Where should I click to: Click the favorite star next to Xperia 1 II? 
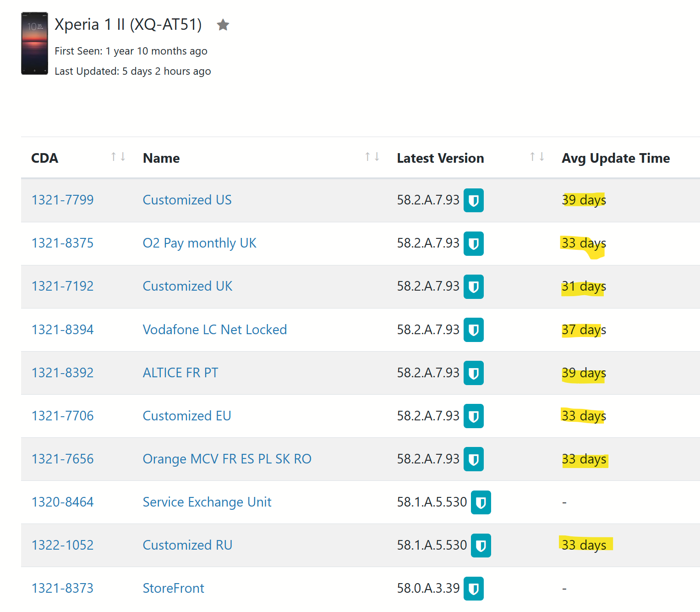click(223, 25)
